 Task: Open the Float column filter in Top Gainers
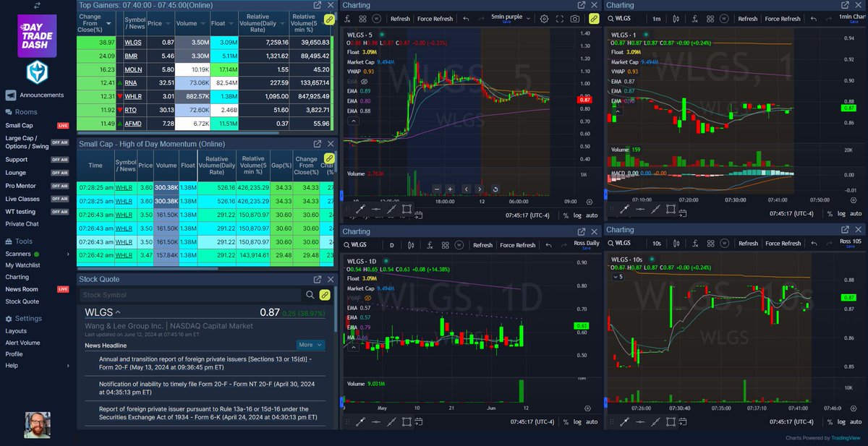coord(231,24)
